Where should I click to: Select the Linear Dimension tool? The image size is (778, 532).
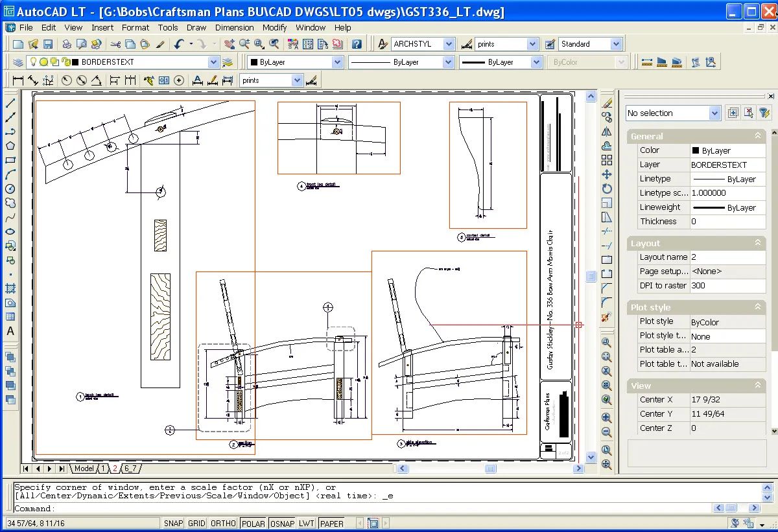click(x=18, y=80)
